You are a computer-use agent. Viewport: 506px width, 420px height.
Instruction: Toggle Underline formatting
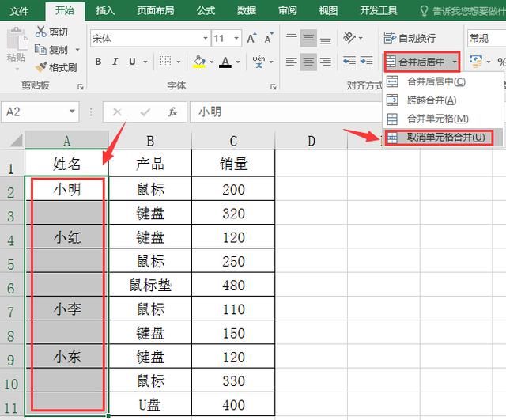point(132,62)
